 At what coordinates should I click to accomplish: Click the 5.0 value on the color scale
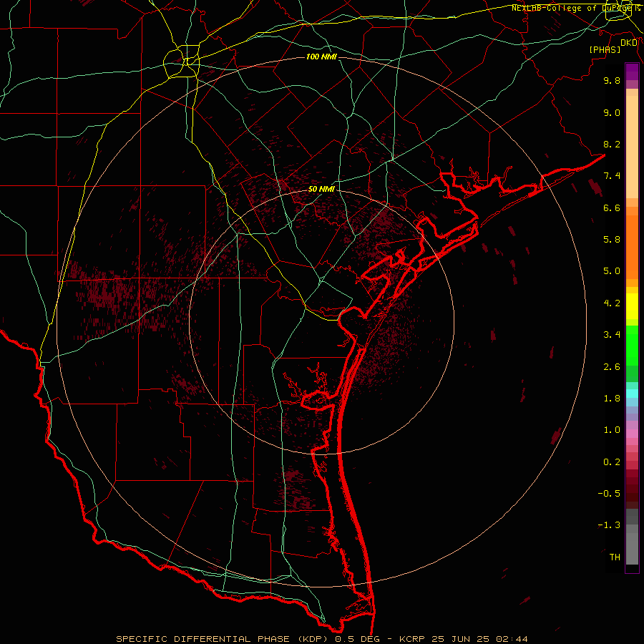[612, 271]
